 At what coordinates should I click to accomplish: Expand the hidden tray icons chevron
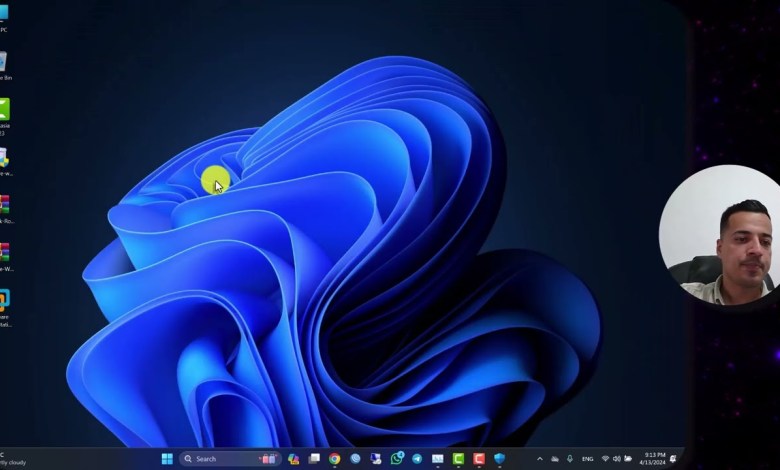[540, 459]
